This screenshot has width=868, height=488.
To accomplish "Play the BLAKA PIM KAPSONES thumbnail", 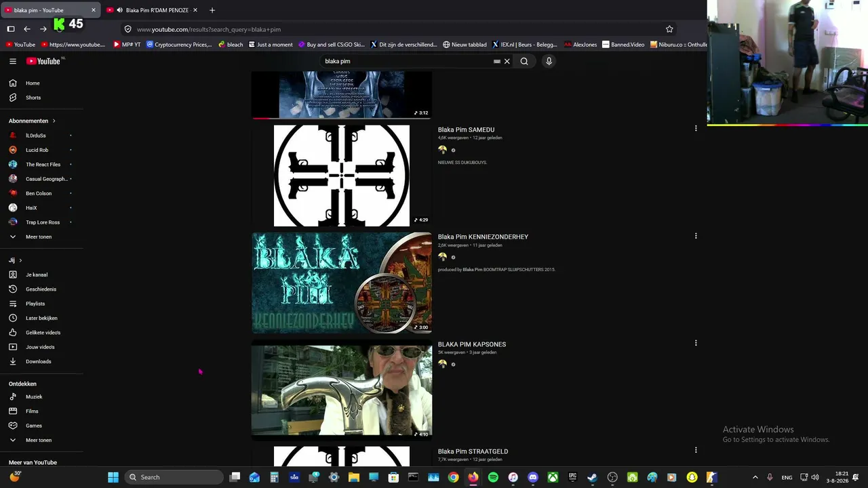I will coord(342,390).
